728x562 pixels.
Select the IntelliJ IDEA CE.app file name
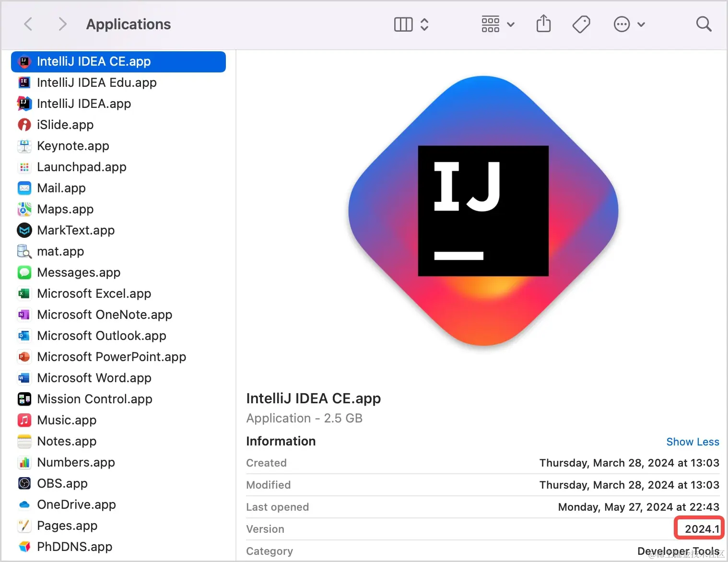pos(94,61)
